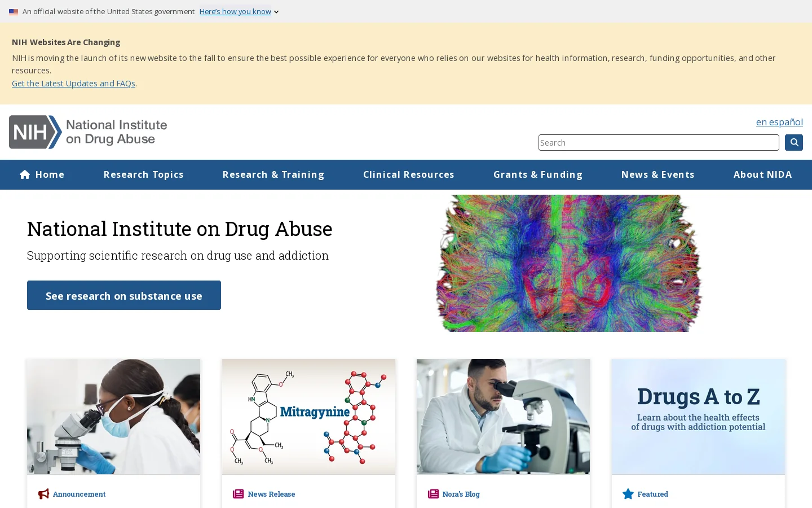Go to the Home page

tap(42, 174)
